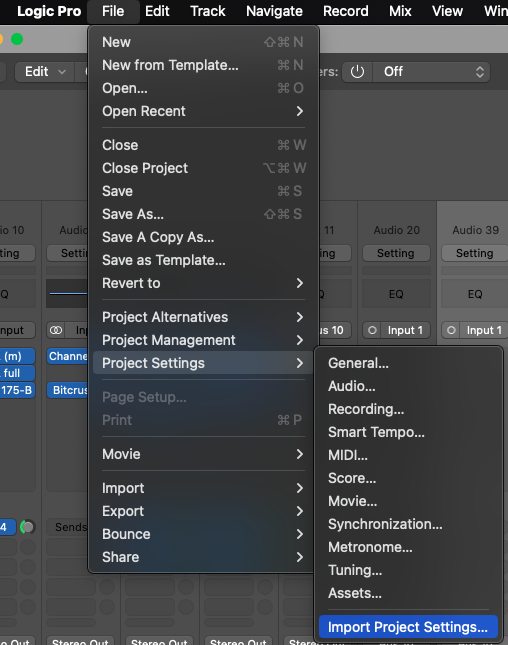Open Tuning… project settings

(408, 571)
